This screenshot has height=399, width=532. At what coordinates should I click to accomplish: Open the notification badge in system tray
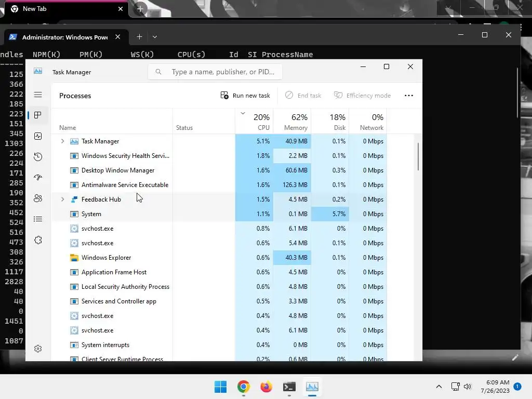(x=517, y=386)
